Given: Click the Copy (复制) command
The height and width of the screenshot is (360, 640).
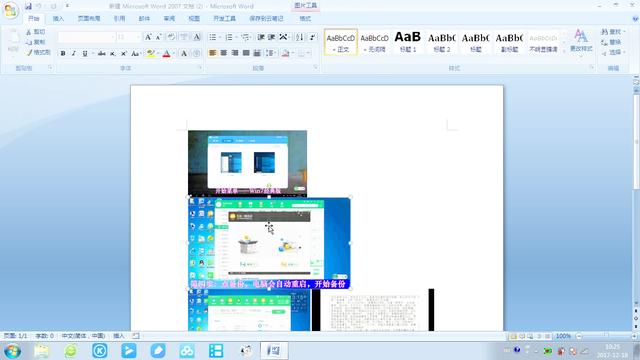Looking at the screenshot, I should point(36,42).
